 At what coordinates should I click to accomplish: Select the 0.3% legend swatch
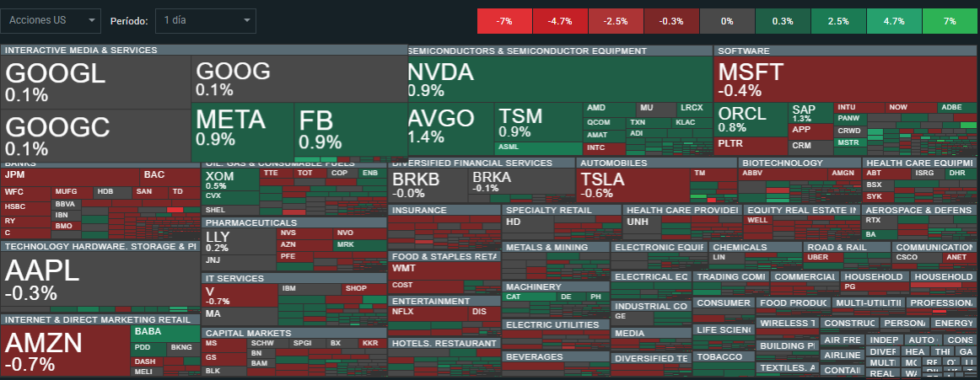click(x=783, y=20)
